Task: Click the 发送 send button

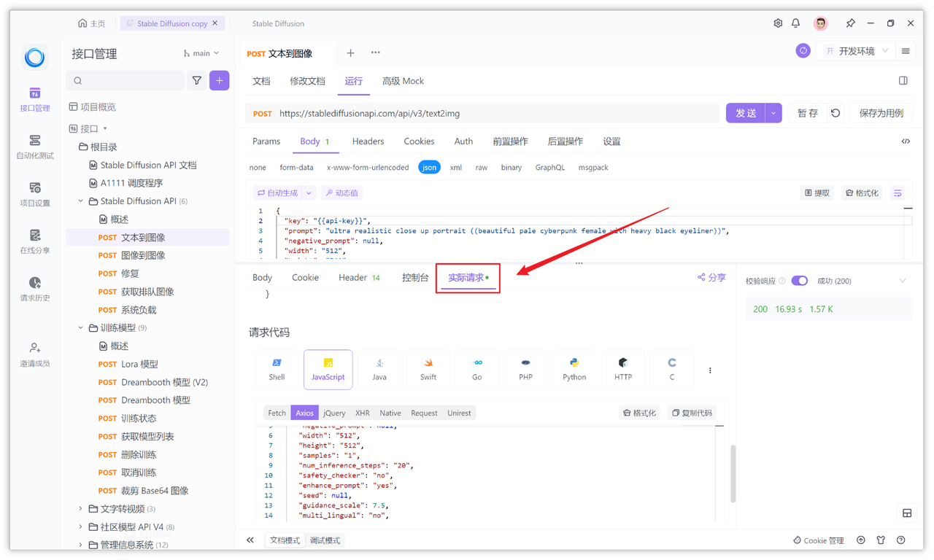Action: [746, 113]
